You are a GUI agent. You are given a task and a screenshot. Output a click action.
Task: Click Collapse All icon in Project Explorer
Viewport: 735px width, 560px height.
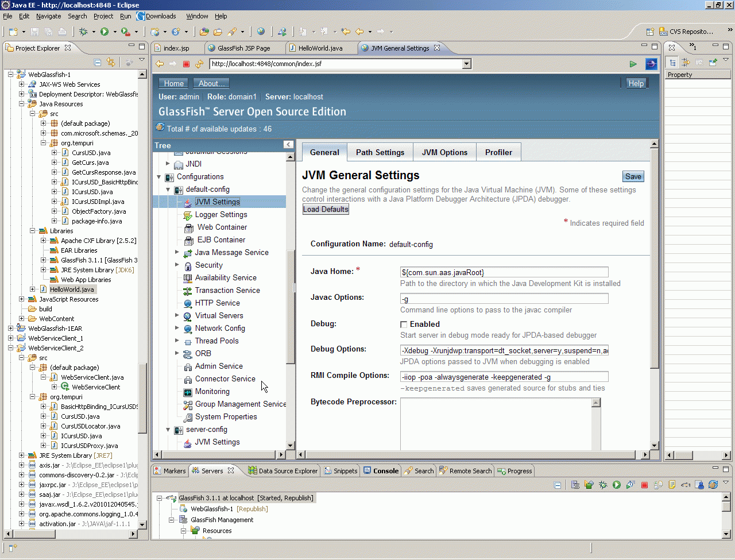(98, 62)
